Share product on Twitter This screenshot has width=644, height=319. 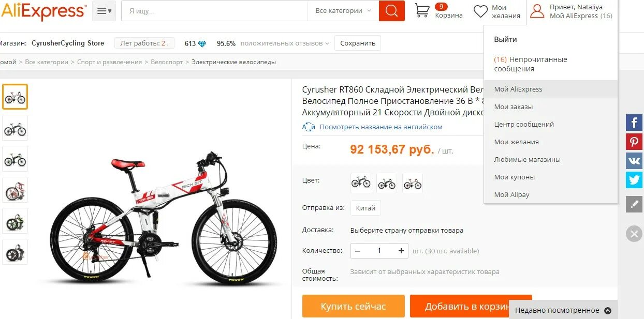coord(634,180)
